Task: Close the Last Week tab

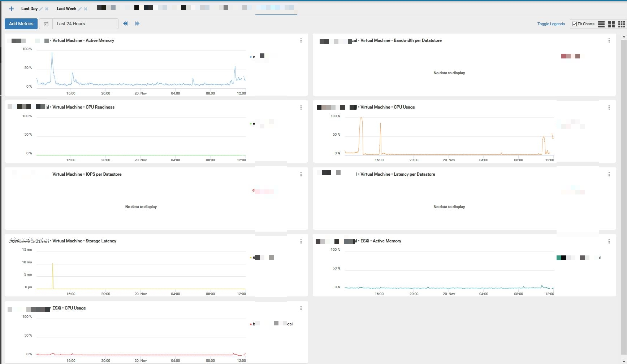Action: 86,9
